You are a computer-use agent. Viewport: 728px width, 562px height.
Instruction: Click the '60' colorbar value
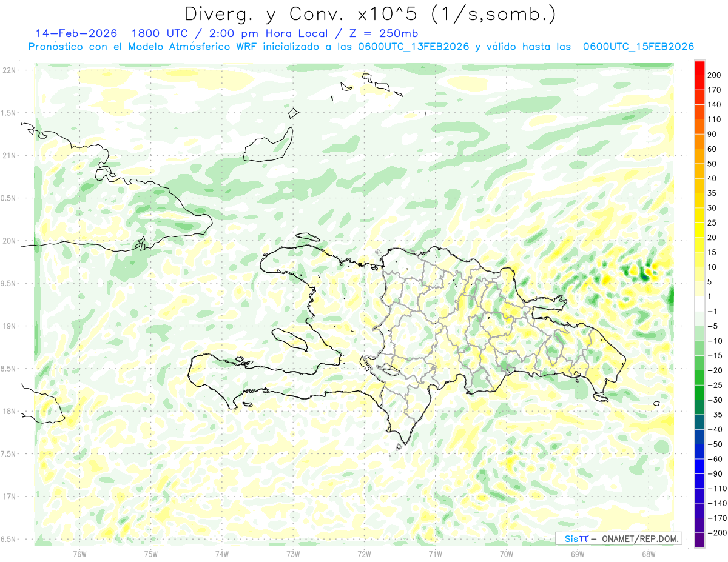point(712,149)
